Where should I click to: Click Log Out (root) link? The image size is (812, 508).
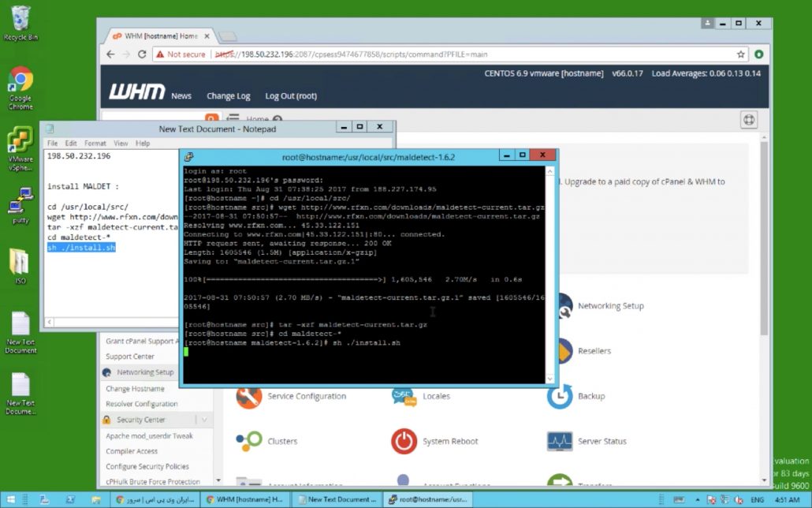291,96
